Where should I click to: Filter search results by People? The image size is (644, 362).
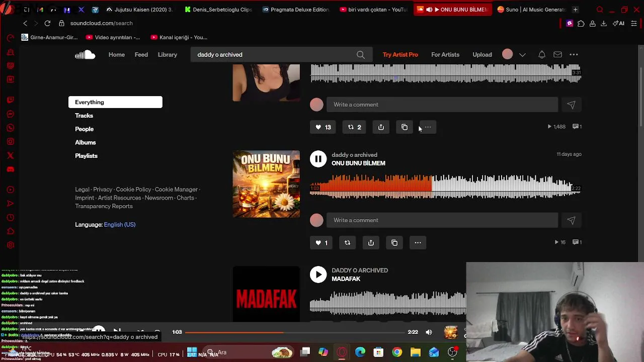point(85,129)
